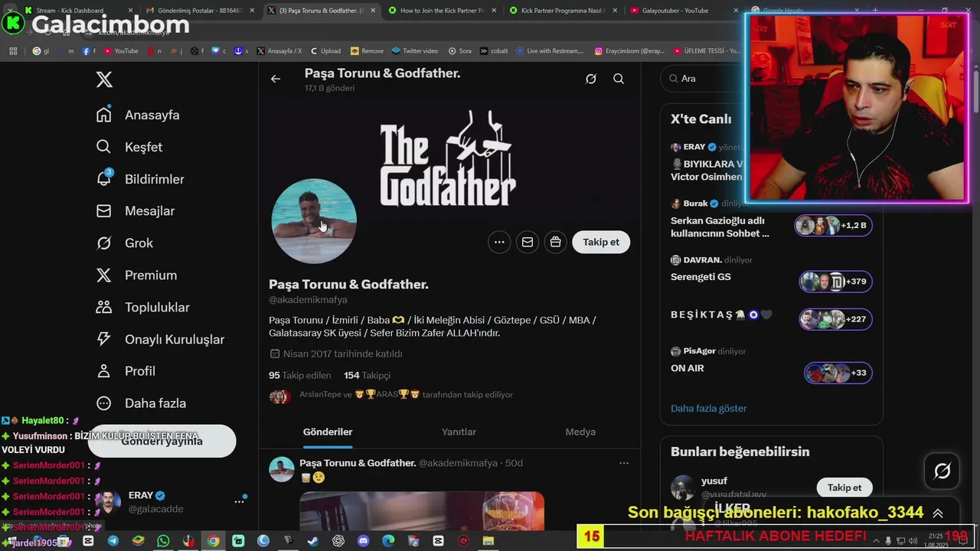Open ChatGPT icon in the taskbar

click(x=338, y=541)
